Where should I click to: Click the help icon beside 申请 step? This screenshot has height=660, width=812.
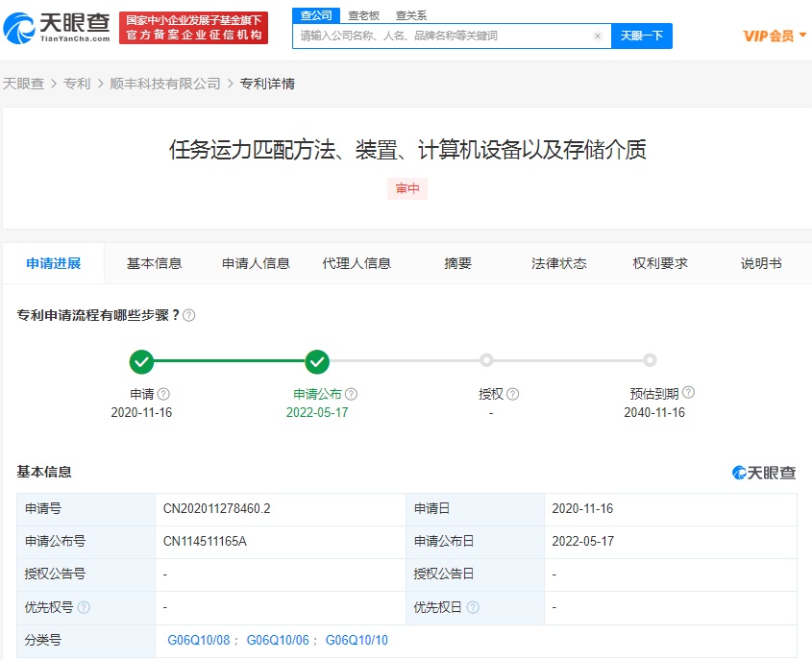point(163,395)
